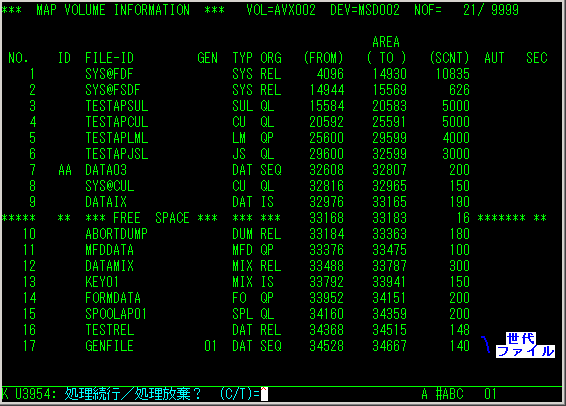Click the GEN value 01 of GENFILE
This screenshot has height=406, width=566.
point(210,346)
